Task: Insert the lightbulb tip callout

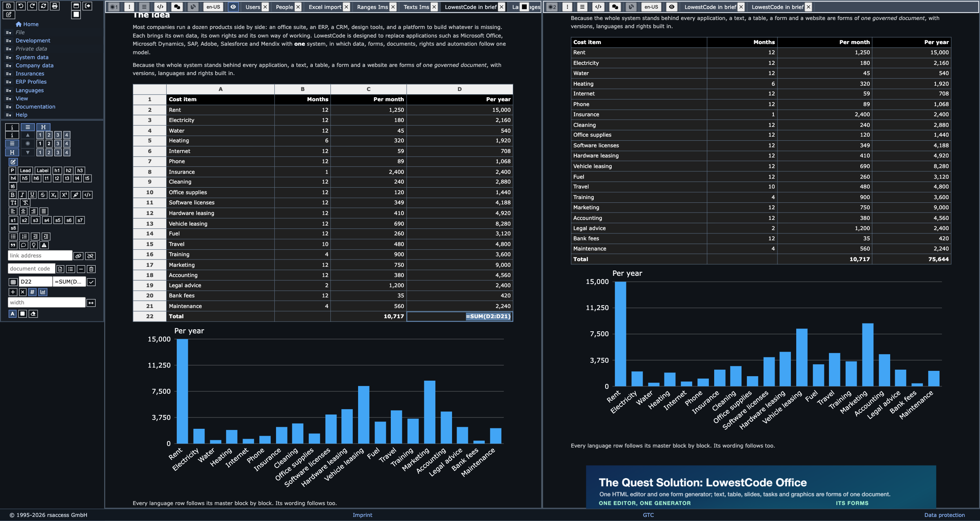Action: tap(34, 245)
